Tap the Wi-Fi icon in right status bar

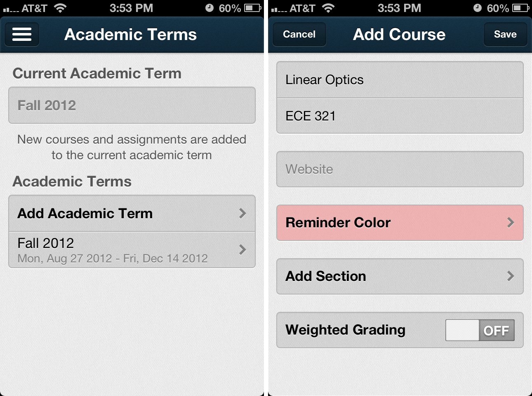click(x=328, y=8)
